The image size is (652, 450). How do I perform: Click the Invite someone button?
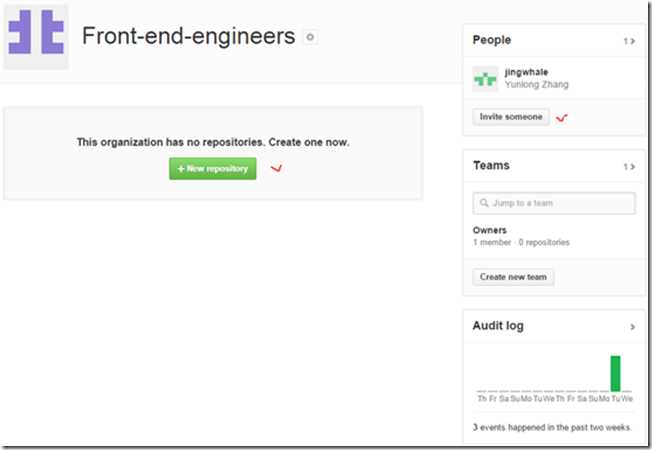(511, 117)
